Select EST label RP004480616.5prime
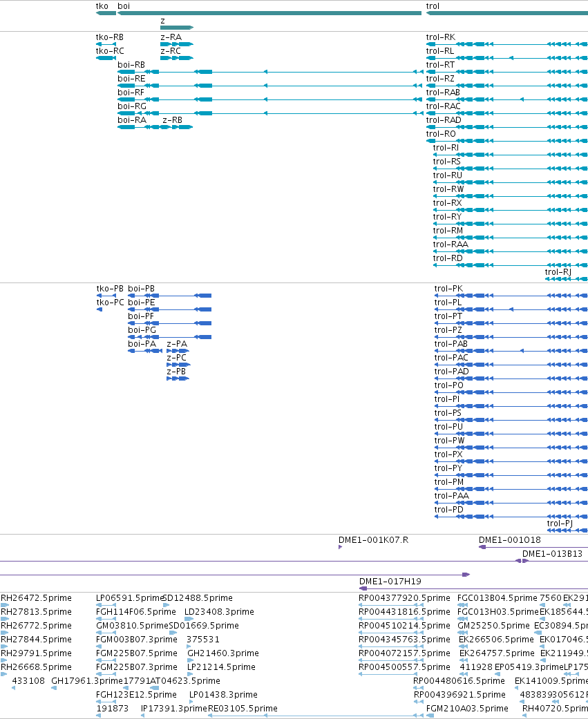Screen dimensions: 588x719 [459, 680]
